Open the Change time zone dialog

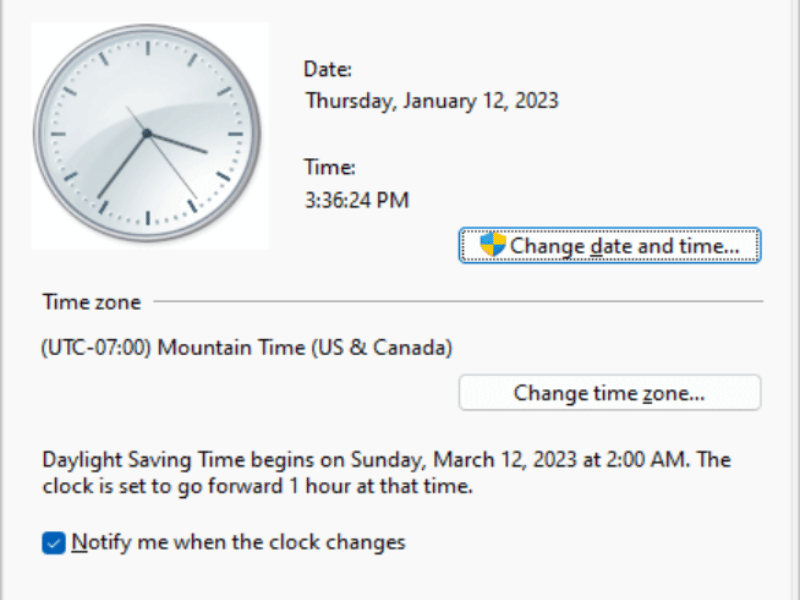pyautogui.click(x=610, y=393)
